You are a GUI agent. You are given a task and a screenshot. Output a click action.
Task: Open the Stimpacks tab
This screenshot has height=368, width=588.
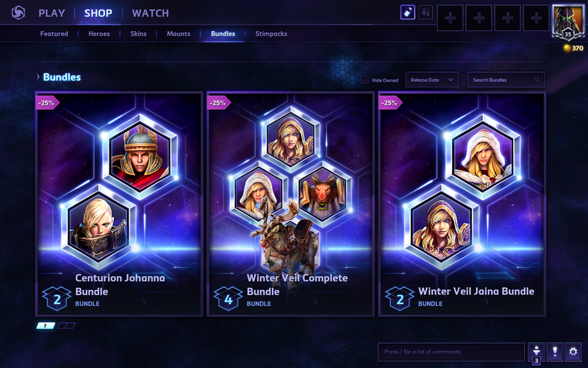tap(271, 34)
